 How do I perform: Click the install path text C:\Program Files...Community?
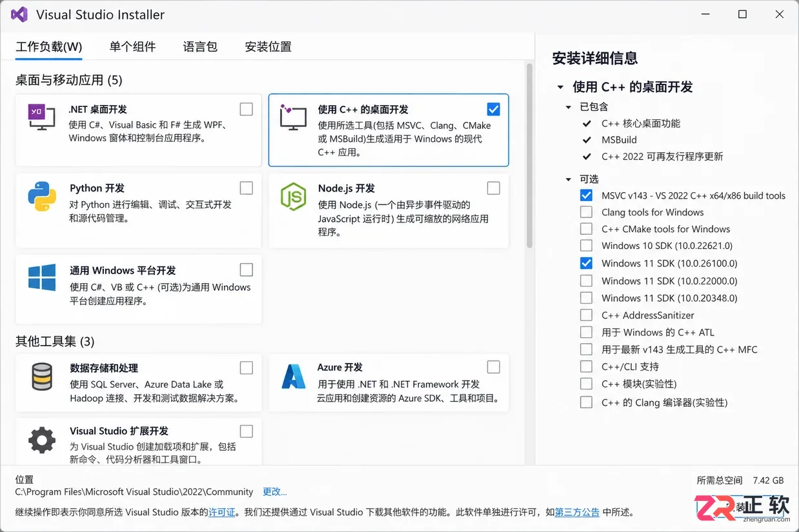(x=134, y=491)
